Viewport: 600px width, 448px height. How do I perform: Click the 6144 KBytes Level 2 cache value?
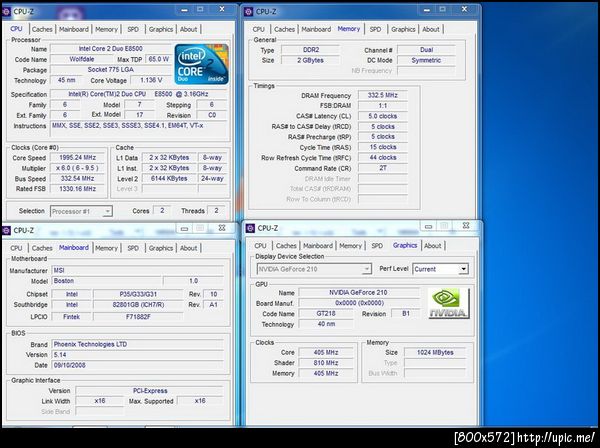[x=169, y=178]
